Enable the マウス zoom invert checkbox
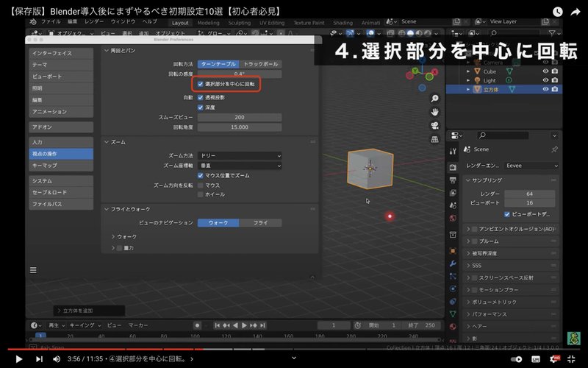Viewport: 588px width, 368px height. tap(201, 185)
